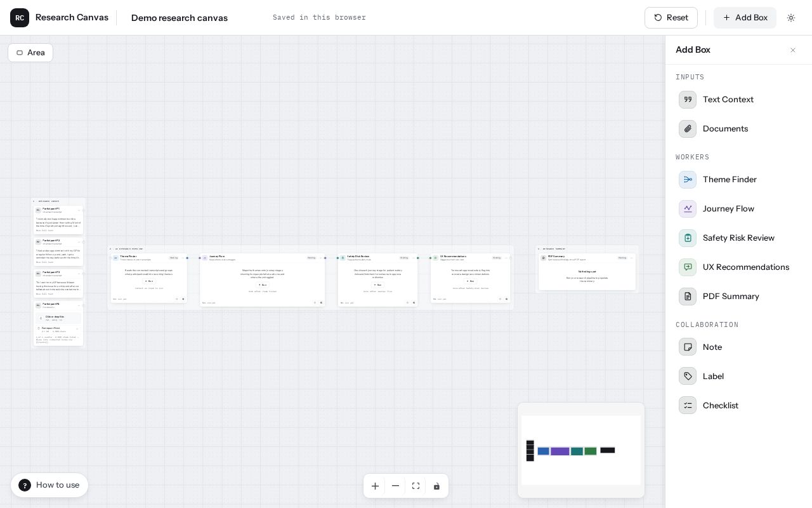Image resolution: width=812 pixels, height=508 pixels.
Task: Click the Waiting badge on Journey Flow card
Action: click(x=311, y=258)
